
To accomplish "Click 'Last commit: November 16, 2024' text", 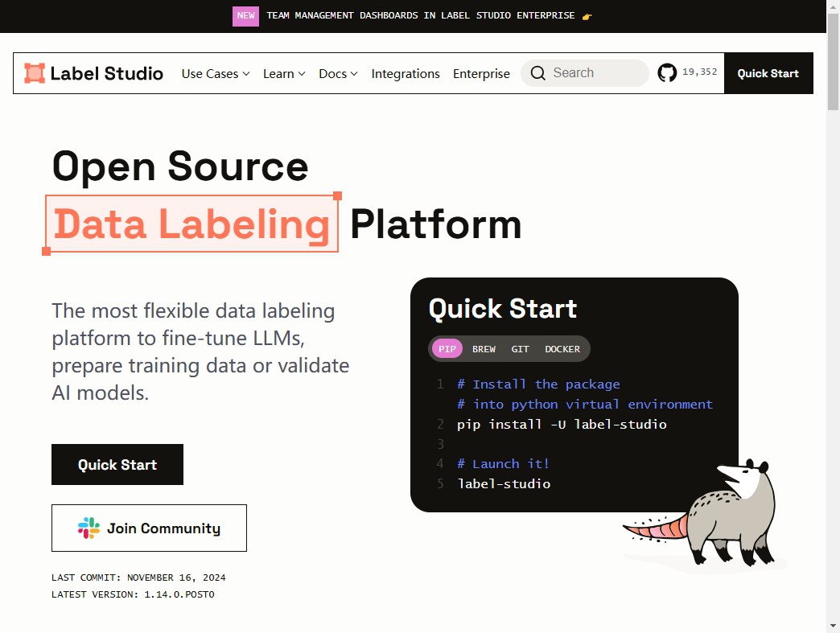I will [138, 578].
